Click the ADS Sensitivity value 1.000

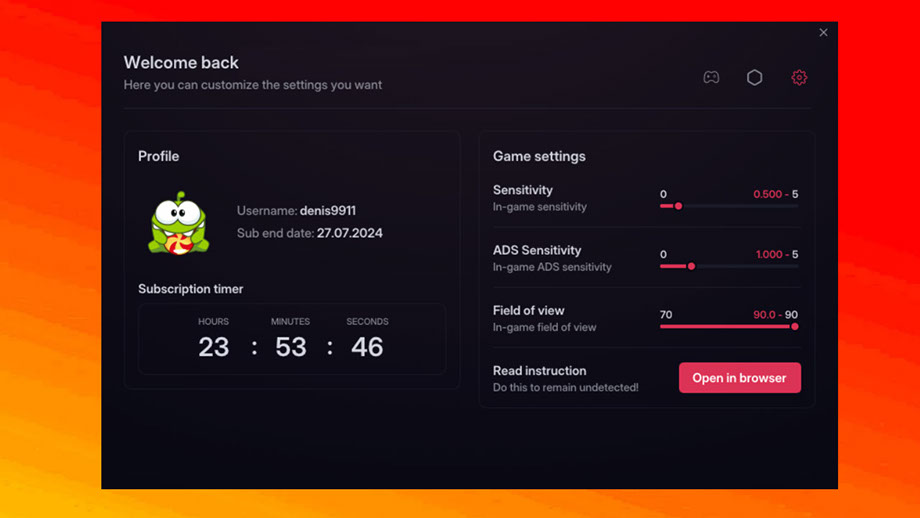point(769,254)
